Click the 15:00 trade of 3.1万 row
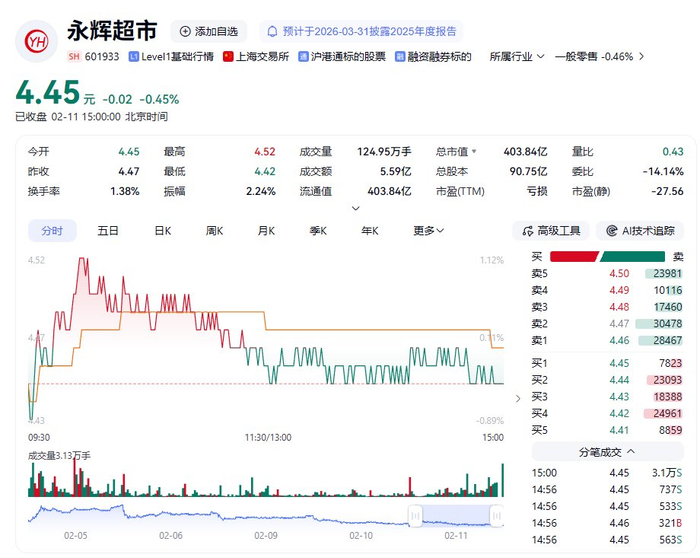 (x=607, y=473)
